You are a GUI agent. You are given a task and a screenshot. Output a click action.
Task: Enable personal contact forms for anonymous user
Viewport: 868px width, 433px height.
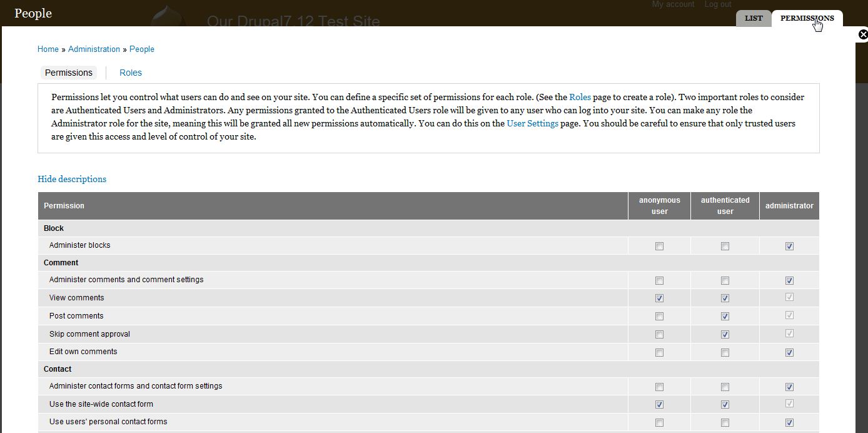[x=659, y=423]
